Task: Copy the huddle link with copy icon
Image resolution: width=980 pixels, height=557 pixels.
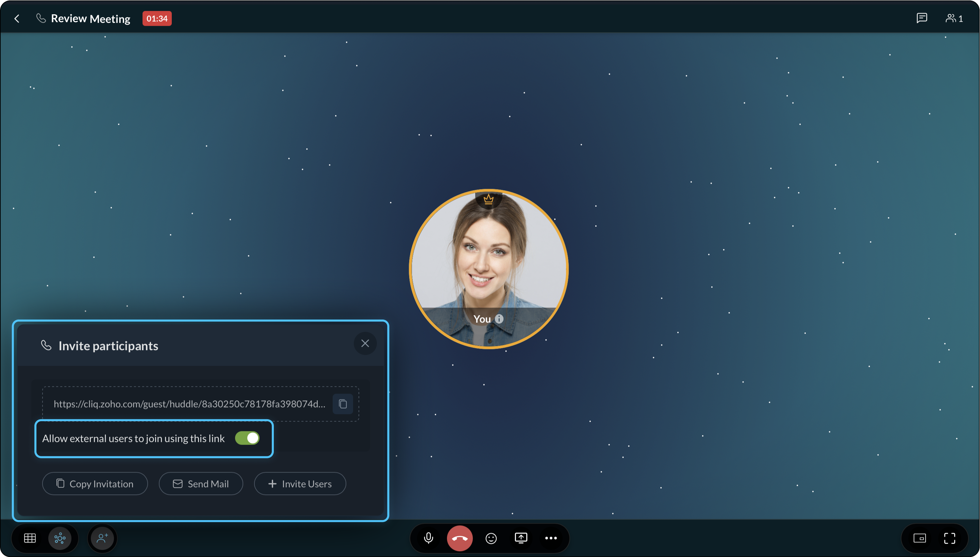Action: pos(343,404)
